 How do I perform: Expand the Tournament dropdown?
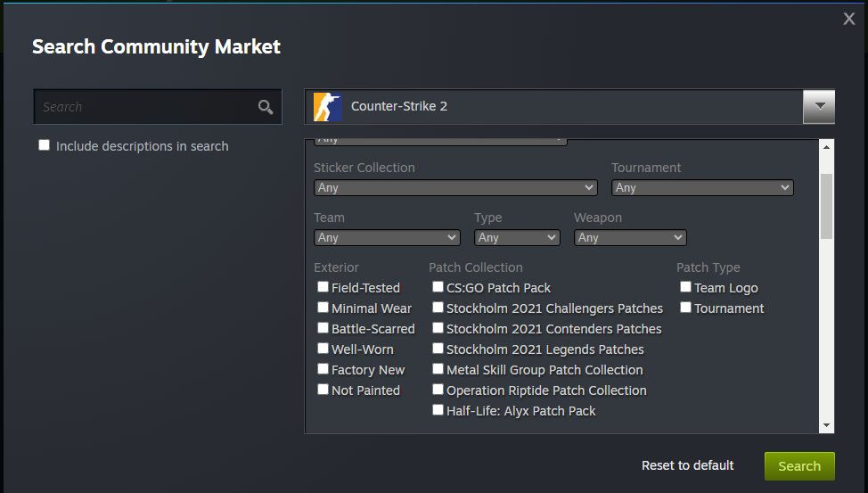pos(702,188)
